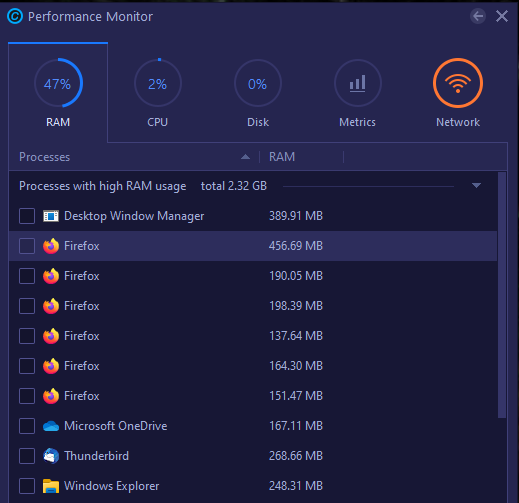This screenshot has height=503, width=519.
Task: Check the Firefox 198.39 MB process
Action: click(x=27, y=306)
